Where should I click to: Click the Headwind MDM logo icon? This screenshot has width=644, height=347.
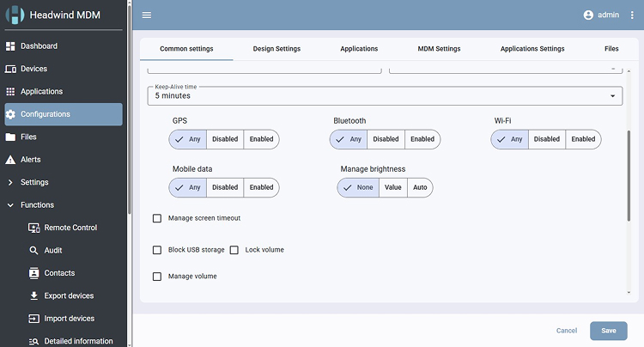15,15
